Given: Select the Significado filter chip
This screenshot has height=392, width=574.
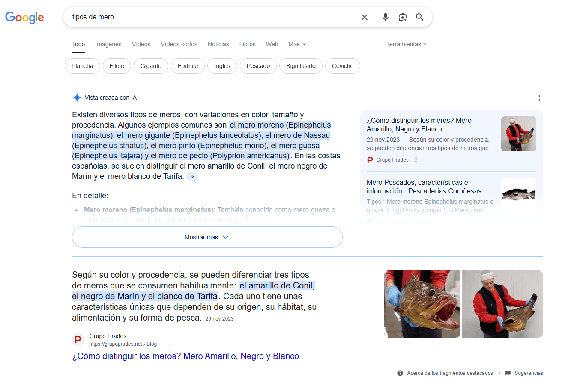Looking at the screenshot, I should [301, 66].
